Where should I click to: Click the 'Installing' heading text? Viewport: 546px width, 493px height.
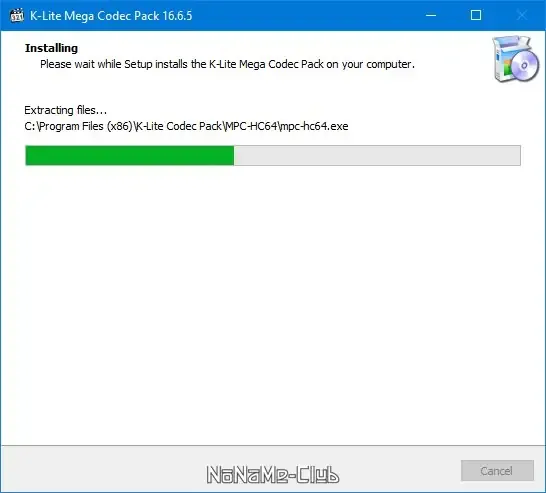52,48
